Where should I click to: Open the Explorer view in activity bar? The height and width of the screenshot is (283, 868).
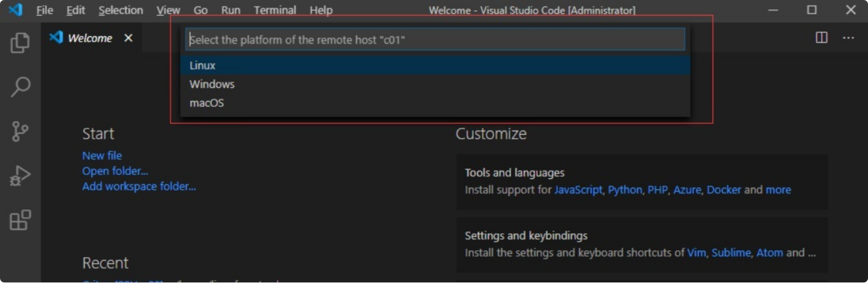tap(20, 43)
